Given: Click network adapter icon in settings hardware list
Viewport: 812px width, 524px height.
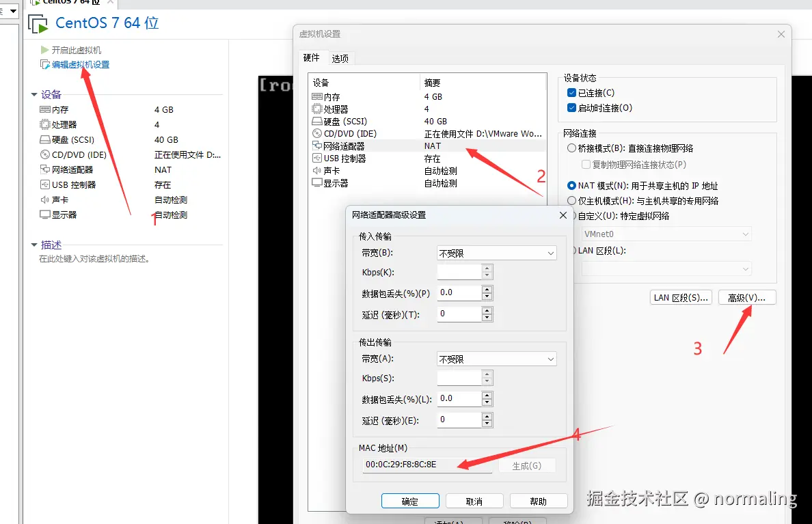Looking at the screenshot, I should [317, 146].
